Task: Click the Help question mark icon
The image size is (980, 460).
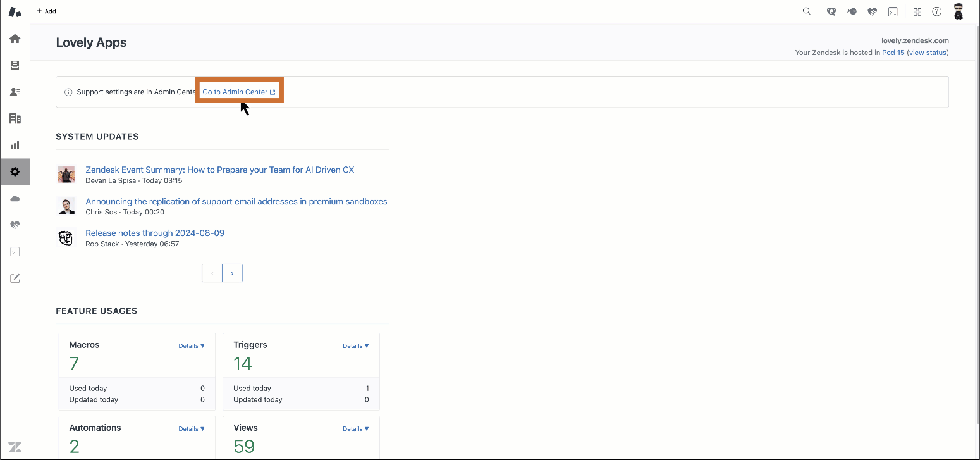Action: tap(937, 11)
